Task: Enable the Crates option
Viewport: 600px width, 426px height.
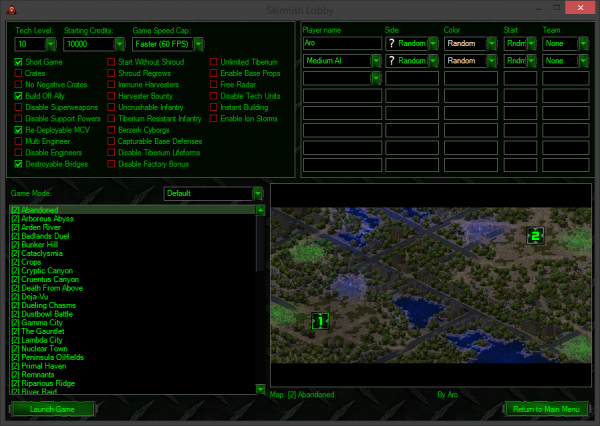Action: 18,73
